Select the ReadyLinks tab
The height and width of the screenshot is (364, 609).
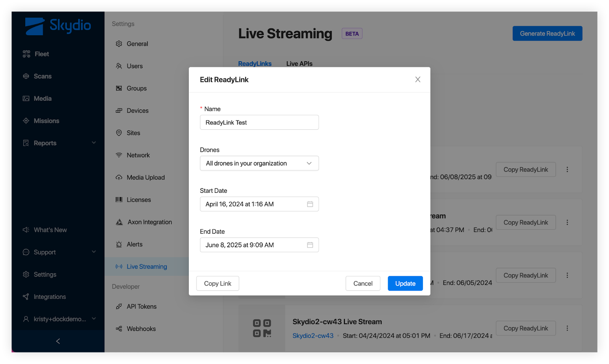click(x=255, y=64)
